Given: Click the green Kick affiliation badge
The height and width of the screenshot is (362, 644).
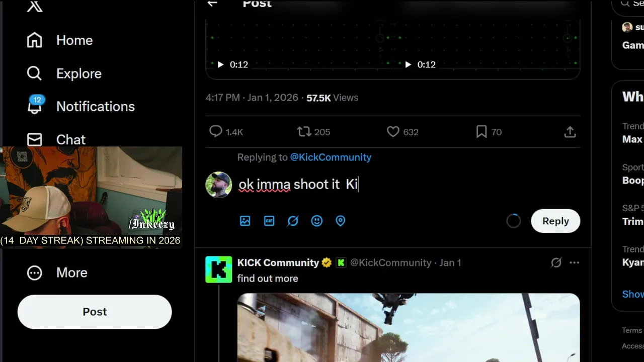Looking at the screenshot, I should pos(341,263).
